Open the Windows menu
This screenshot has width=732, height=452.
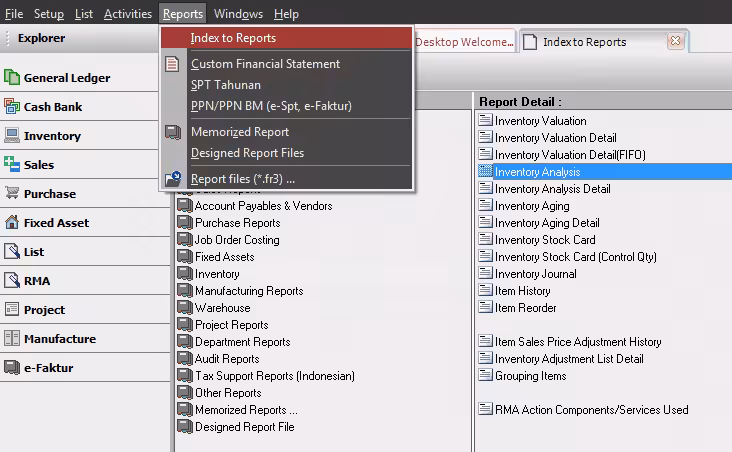click(x=238, y=14)
